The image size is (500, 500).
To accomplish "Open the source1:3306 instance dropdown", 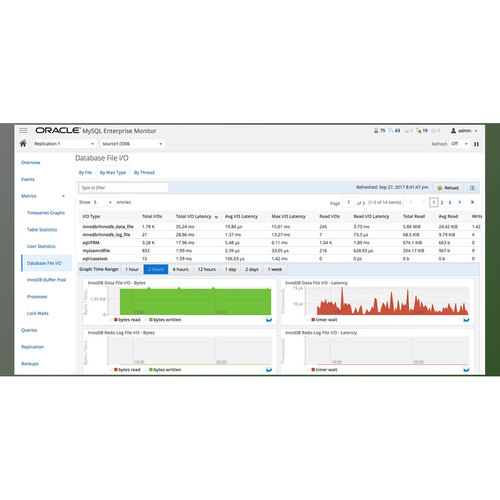I will click(x=132, y=144).
